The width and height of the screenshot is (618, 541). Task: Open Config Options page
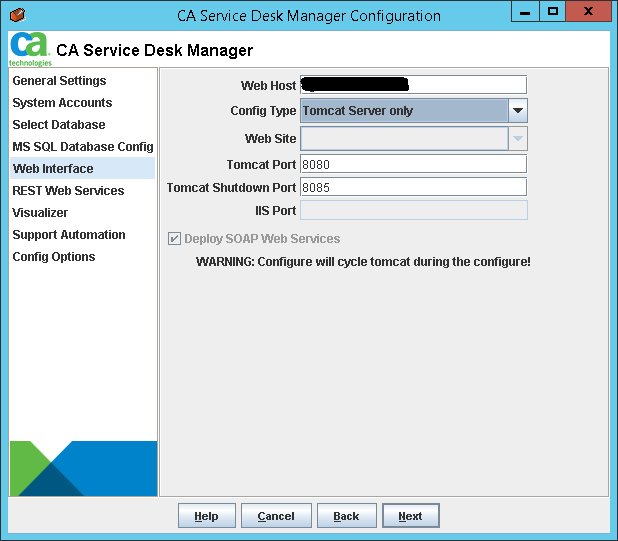click(x=54, y=257)
